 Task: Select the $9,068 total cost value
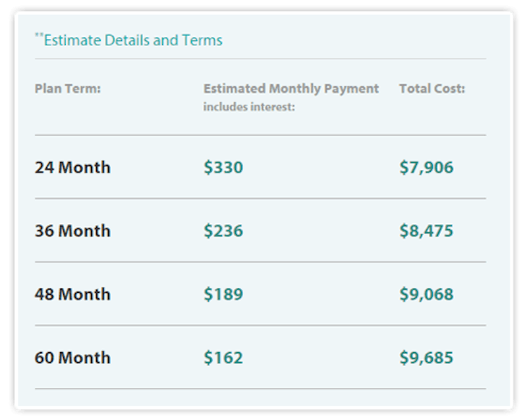(426, 294)
